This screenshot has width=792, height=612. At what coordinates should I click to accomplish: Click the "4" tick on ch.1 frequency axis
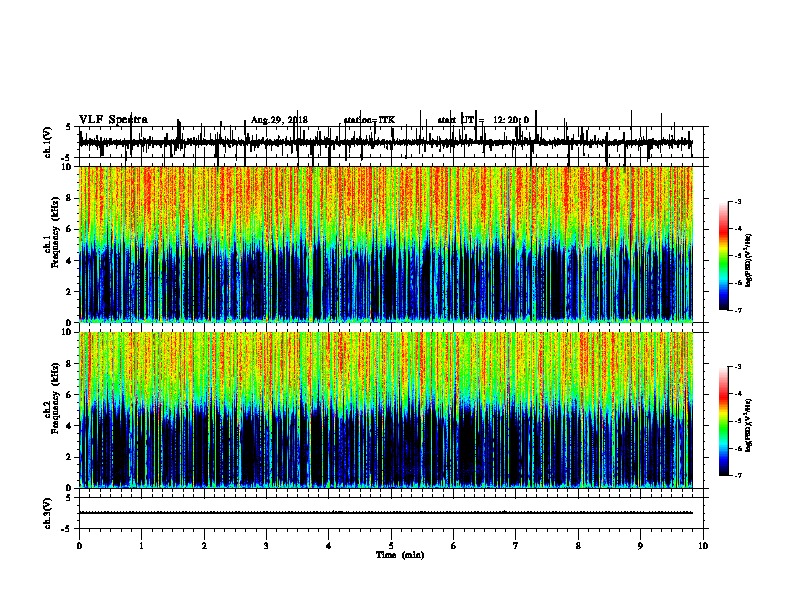(x=70, y=261)
